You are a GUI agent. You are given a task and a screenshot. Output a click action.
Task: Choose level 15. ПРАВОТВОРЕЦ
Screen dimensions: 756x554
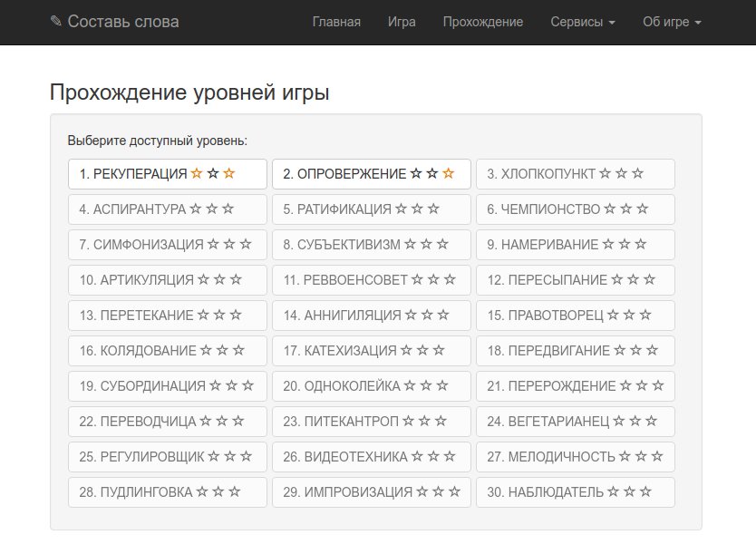click(576, 316)
